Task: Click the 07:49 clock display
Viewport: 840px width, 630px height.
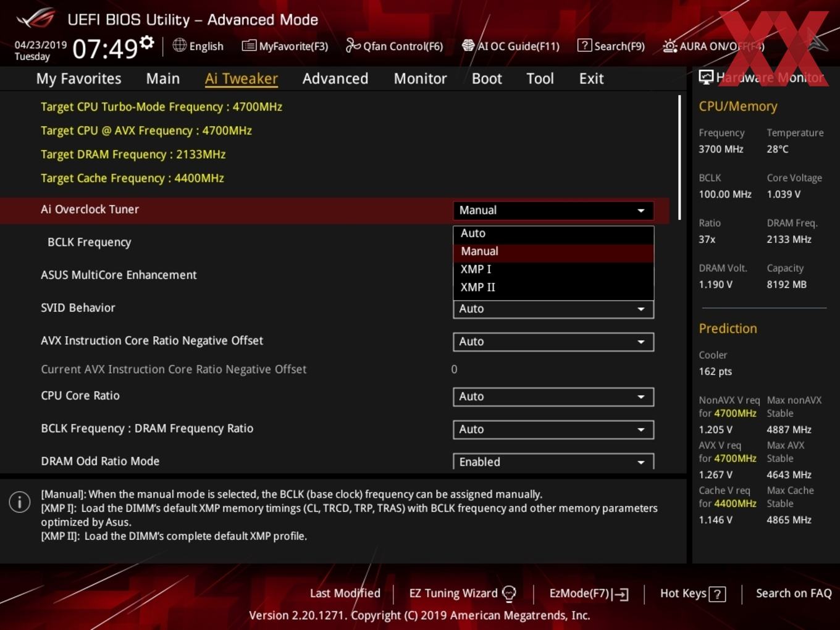Action: 105,48
